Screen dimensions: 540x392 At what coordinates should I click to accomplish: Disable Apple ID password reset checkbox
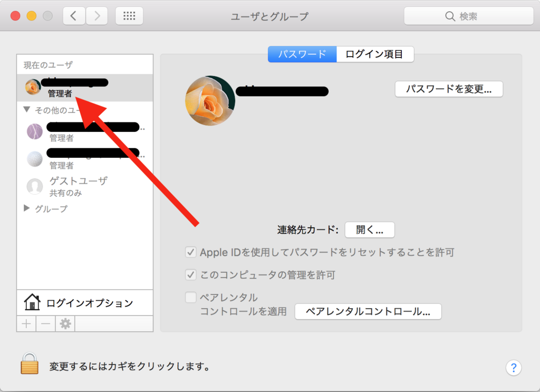(191, 252)
